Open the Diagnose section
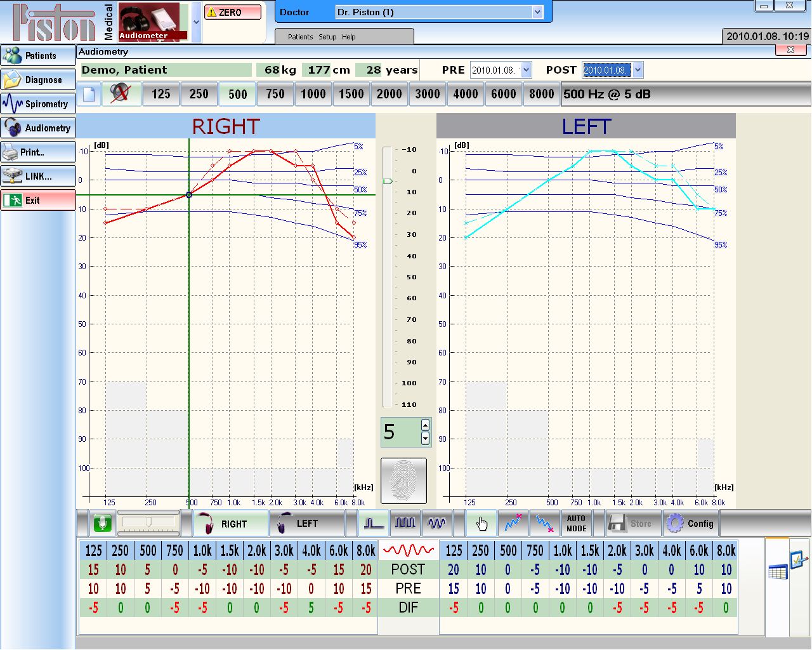The image size is (812, 650). click(38, 80)
